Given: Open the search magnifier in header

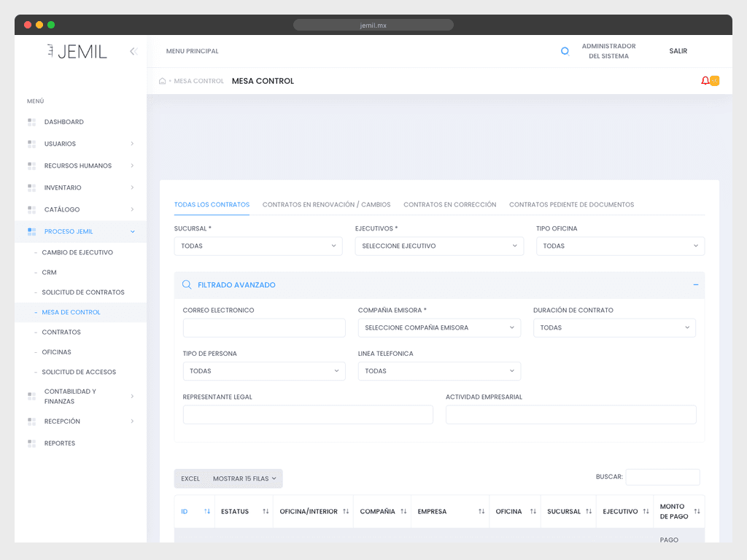Looking at the screenshot, I should pyautogui.click(x=565, y=52).
